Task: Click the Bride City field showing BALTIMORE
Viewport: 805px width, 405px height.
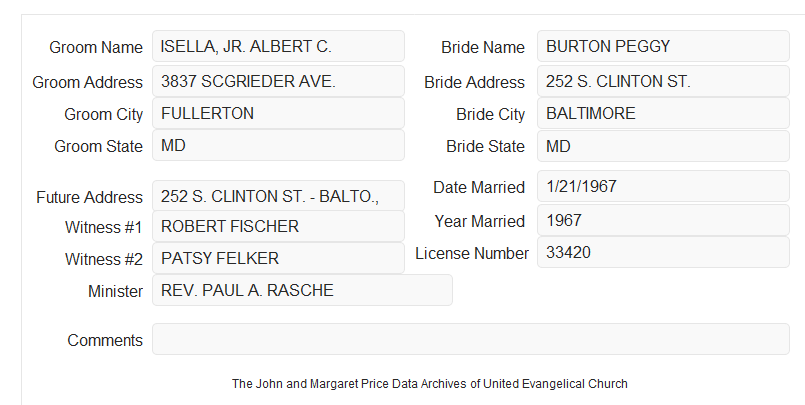Action: click(x=663, y=113)
